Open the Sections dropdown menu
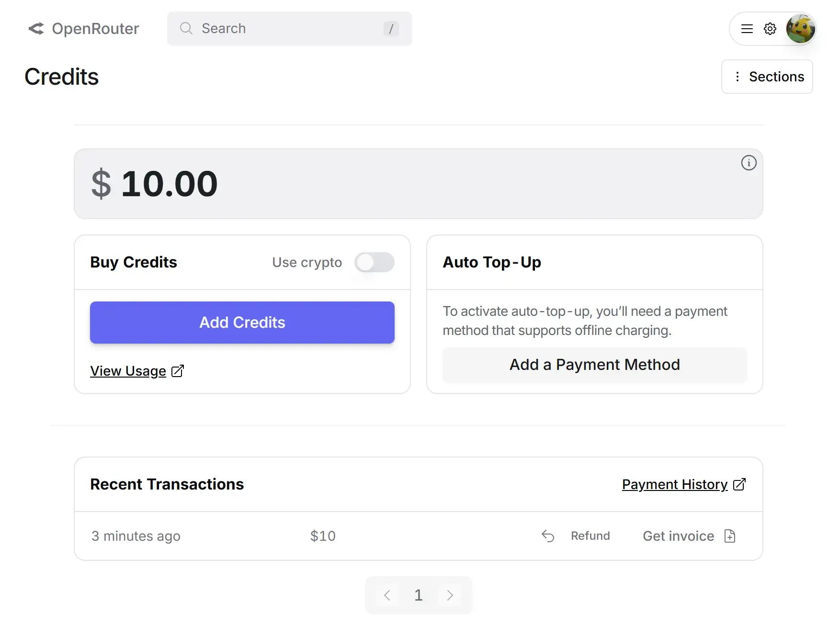840x624 pixels. [x=767, y=77]
